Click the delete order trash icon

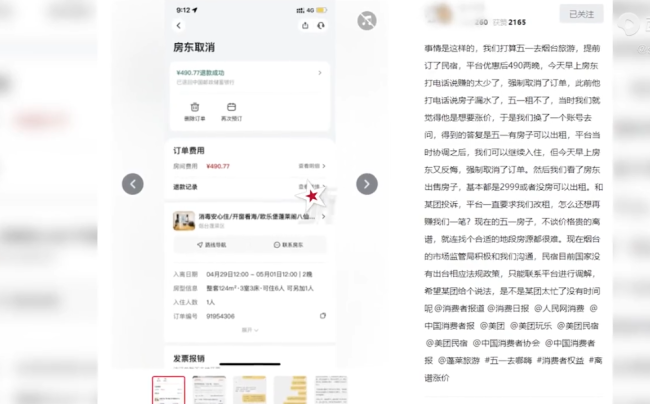coord(196,107)
